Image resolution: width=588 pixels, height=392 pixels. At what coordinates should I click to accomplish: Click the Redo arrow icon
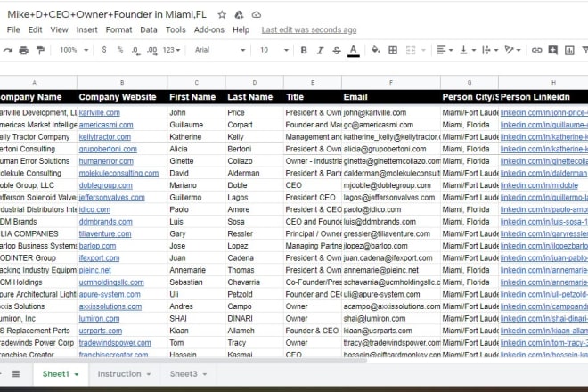[x=7, y=50]
